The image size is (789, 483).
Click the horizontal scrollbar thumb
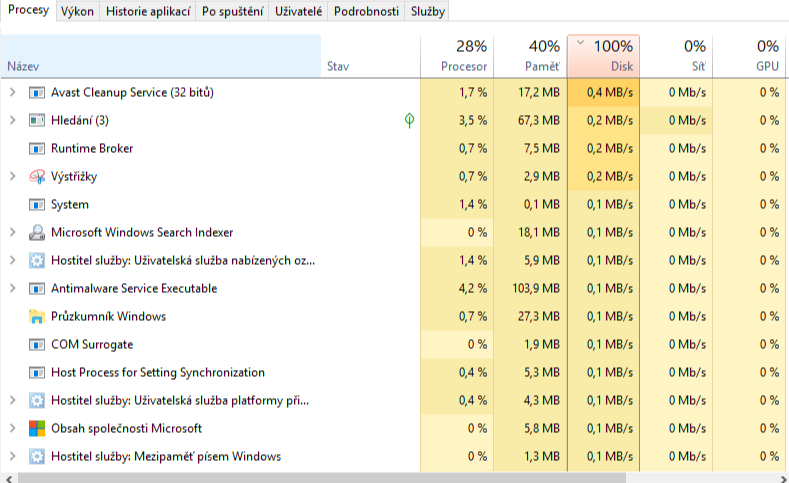click(322, 478)
